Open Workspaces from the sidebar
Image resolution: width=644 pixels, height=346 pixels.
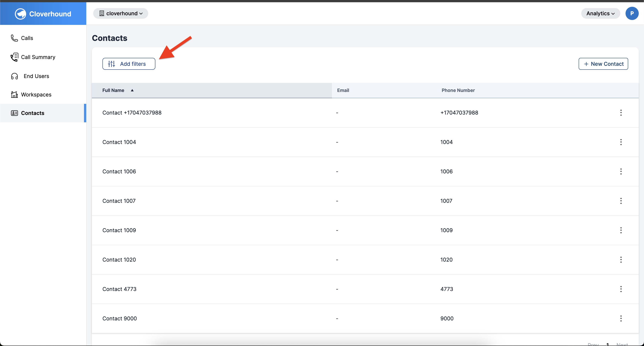[43, 95]
